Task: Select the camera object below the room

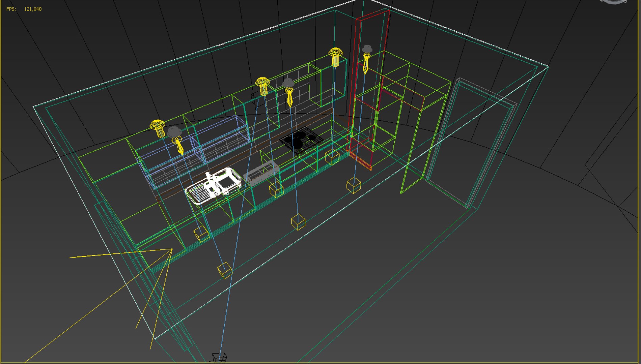Action: tap(219, 358)
